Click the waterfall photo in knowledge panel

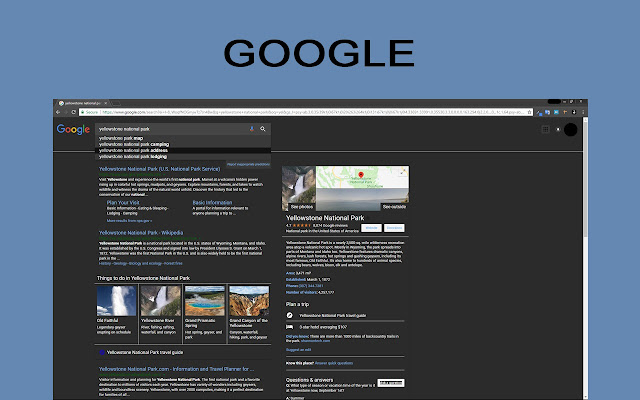(298, 188)
